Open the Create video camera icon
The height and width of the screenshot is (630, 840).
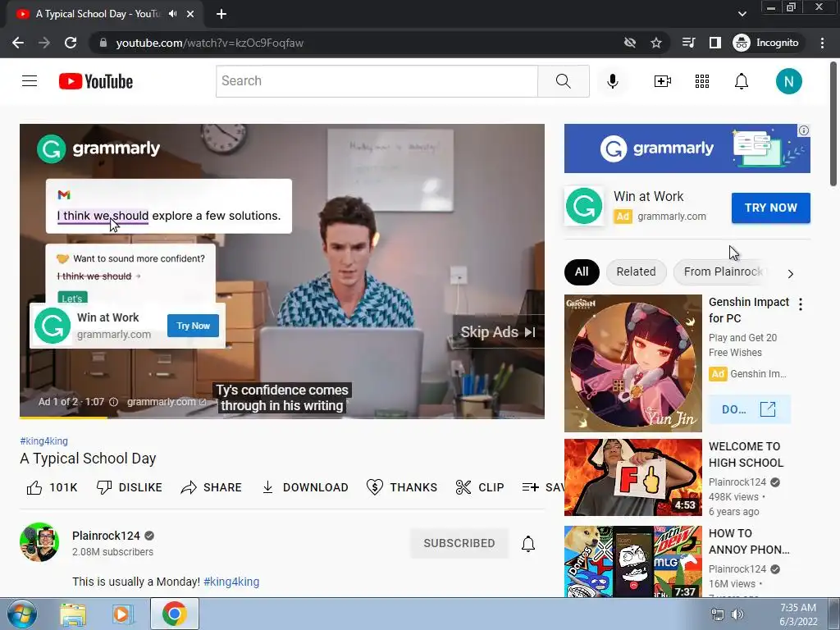[x=663, y=81]
